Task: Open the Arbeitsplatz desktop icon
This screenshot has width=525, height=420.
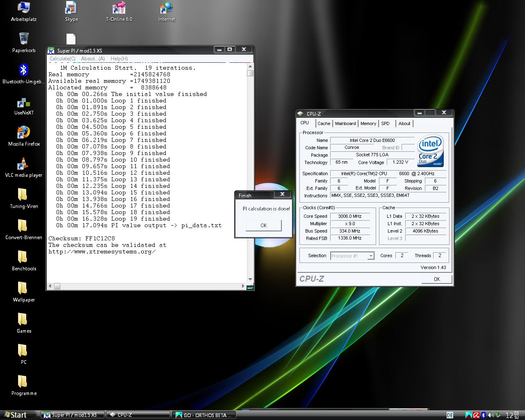Action: click(x=23, y=8)
